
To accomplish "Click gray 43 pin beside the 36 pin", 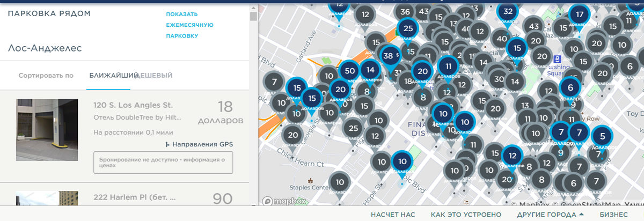I will tap(424, 11).
